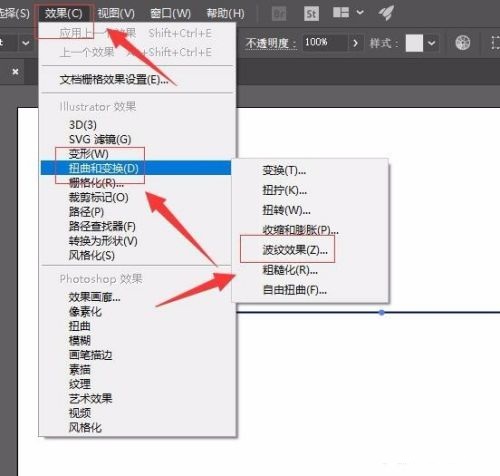Open the 视图(V) menu

point(116,13)
